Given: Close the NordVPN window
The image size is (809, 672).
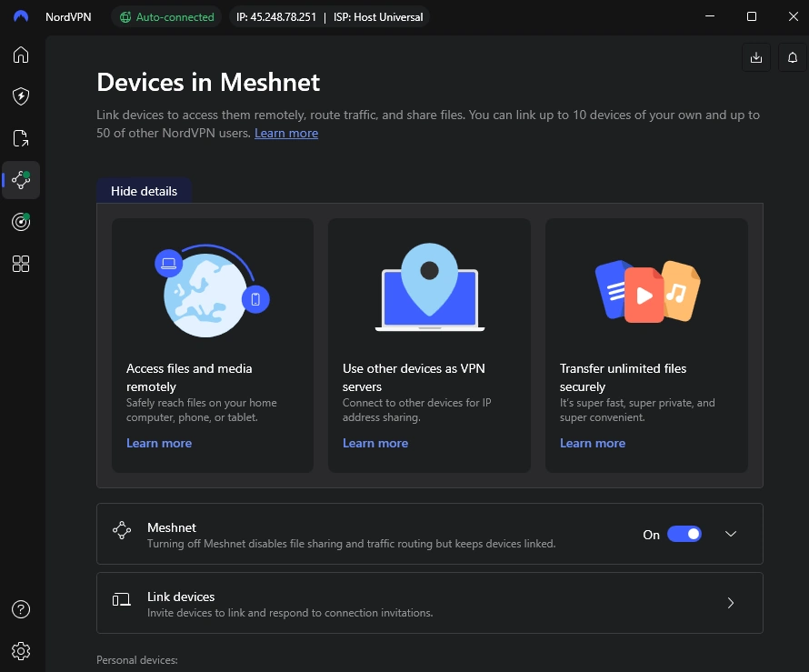Looking at the screenshot, I should pos(794,16).
